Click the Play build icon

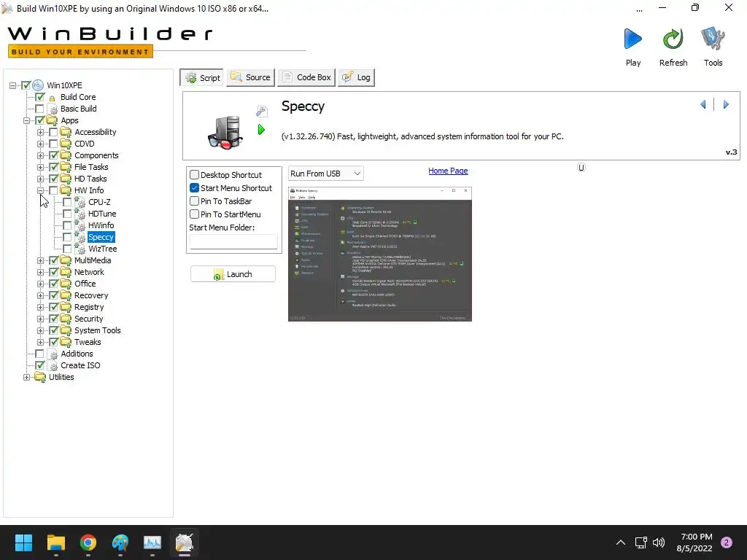632,39
